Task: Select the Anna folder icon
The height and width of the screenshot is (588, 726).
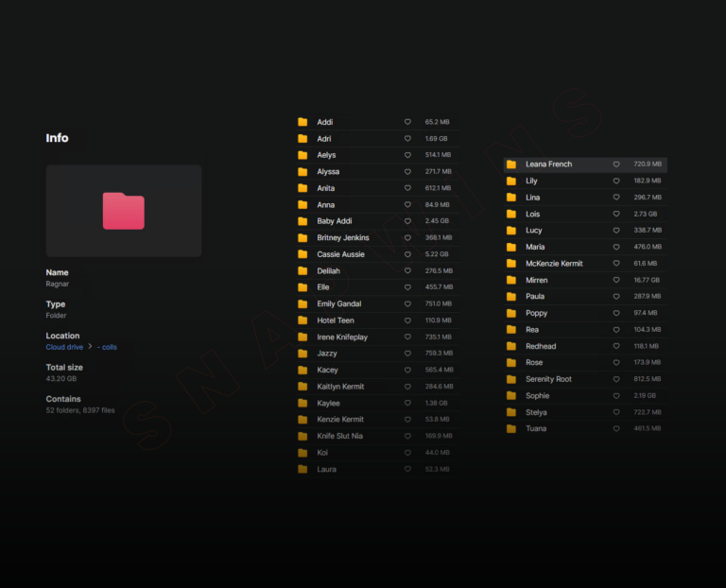Action: coord(302,205)
